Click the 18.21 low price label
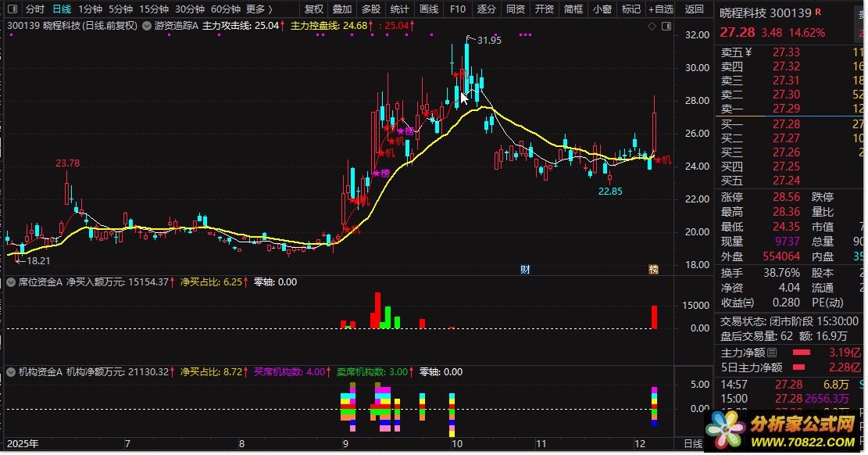 (x=38, y=261)
